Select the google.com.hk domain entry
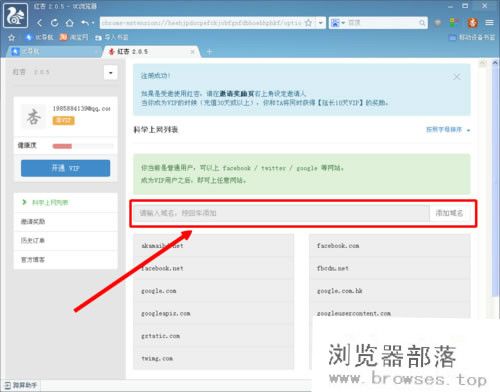Screen dimensions: 500x392 point(390,291)
